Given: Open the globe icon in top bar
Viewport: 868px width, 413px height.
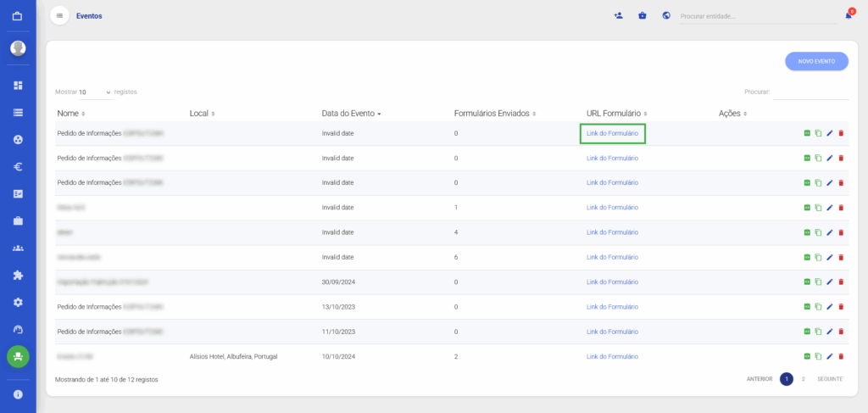Looking at the screenshot, I should 666,15.
